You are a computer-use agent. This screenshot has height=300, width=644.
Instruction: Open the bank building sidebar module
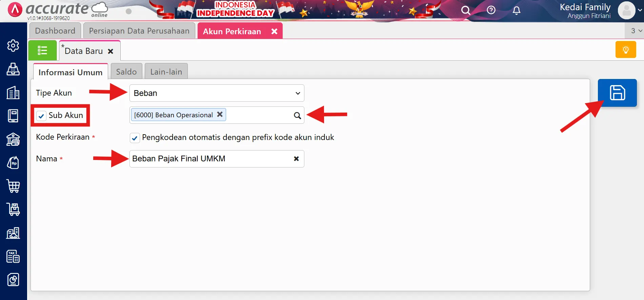[x=13, y=139]
